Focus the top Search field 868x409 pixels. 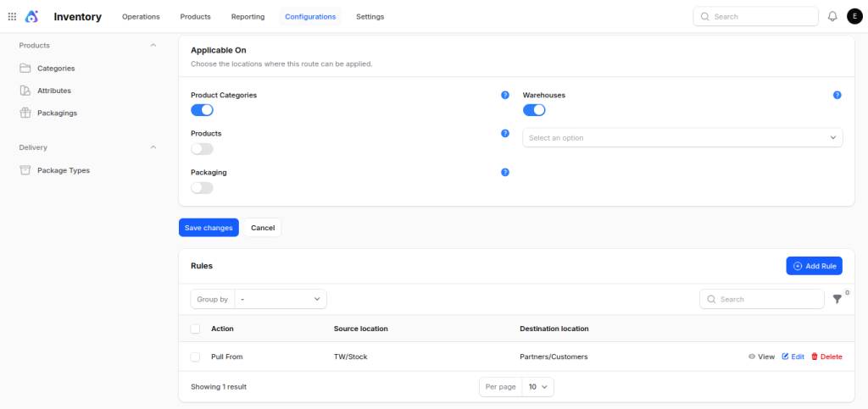(755, 17)
